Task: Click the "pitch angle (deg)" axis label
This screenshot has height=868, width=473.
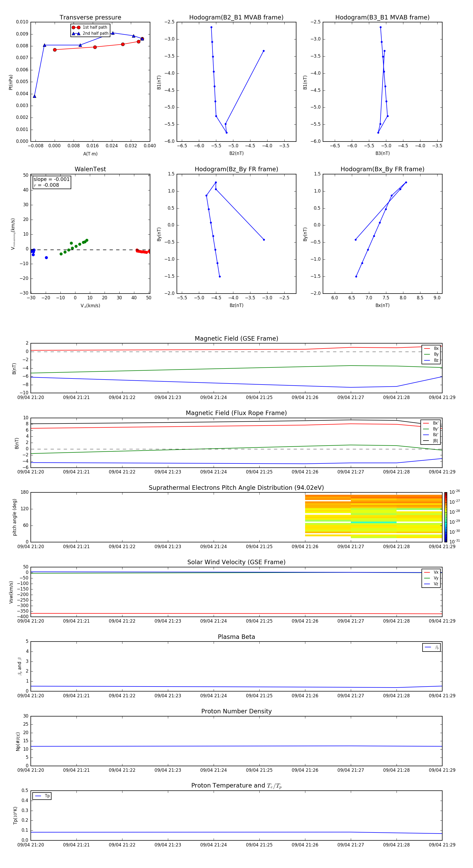Action: coord(14,517)
